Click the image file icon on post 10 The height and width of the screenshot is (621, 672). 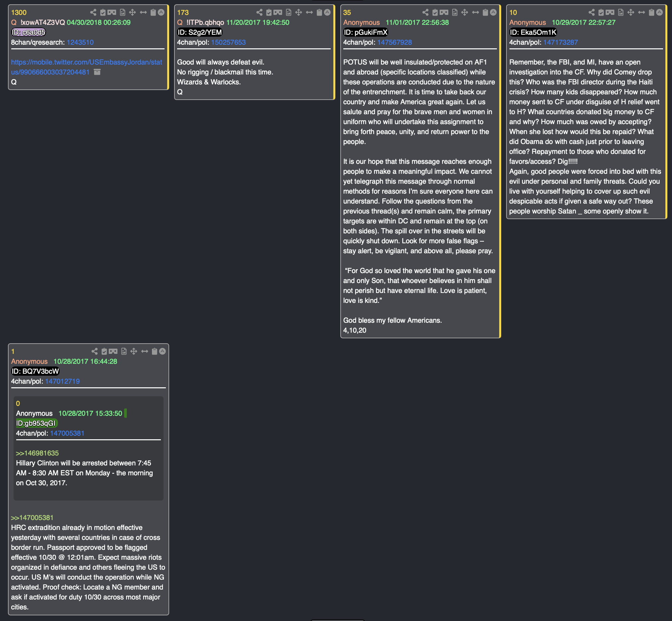point(621,13)
